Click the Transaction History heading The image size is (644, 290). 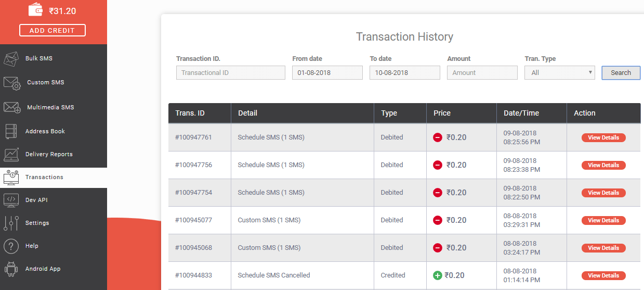[x=404, y=37]
